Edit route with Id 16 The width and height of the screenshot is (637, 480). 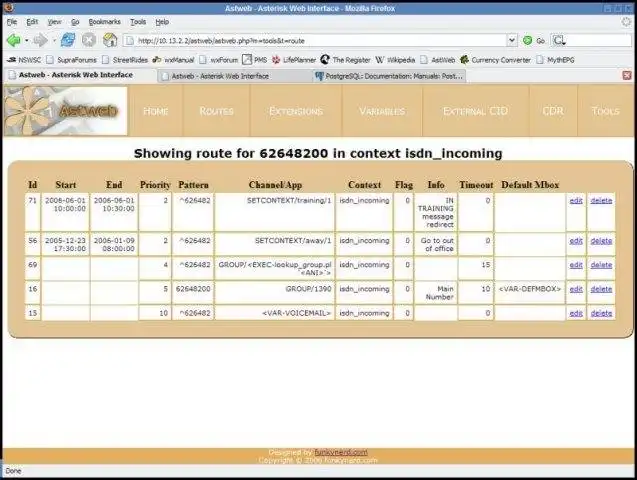[x=576, y=289]
